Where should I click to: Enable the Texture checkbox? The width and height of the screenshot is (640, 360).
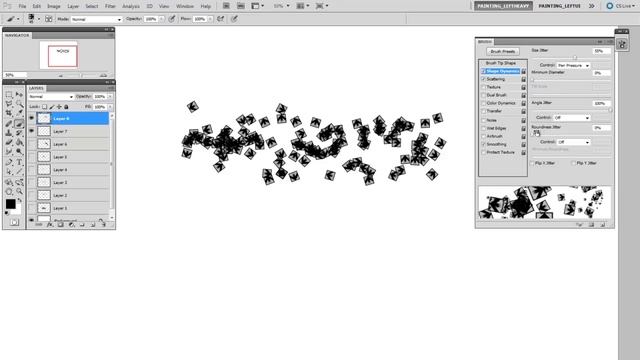484,87
